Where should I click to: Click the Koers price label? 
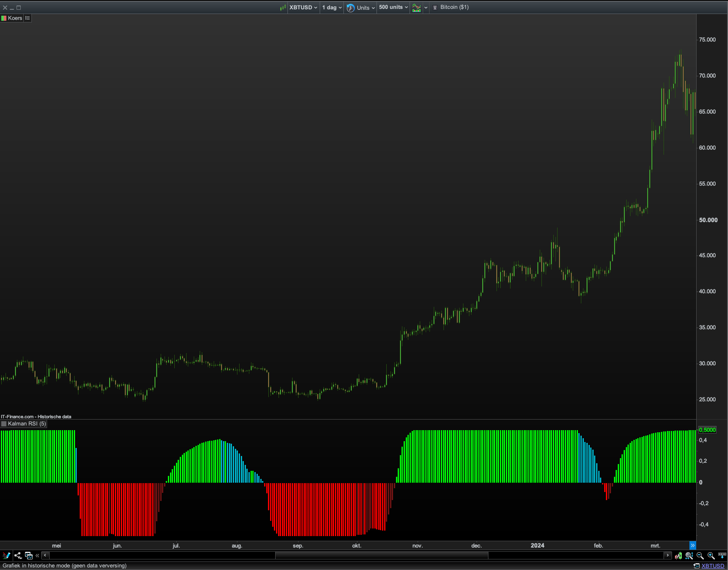[x=15, y=18]
